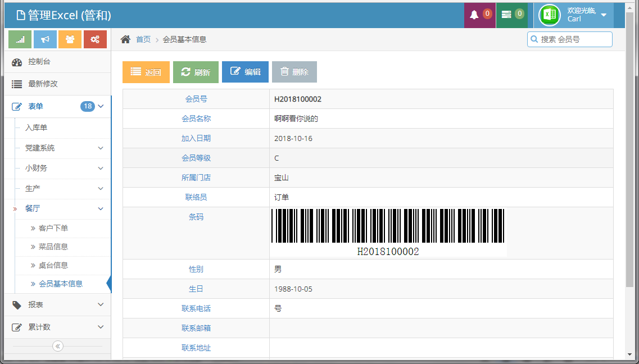Click the home icon in breadcrumb
Viewport: 639px width, 364px height.
coord(125,39)
